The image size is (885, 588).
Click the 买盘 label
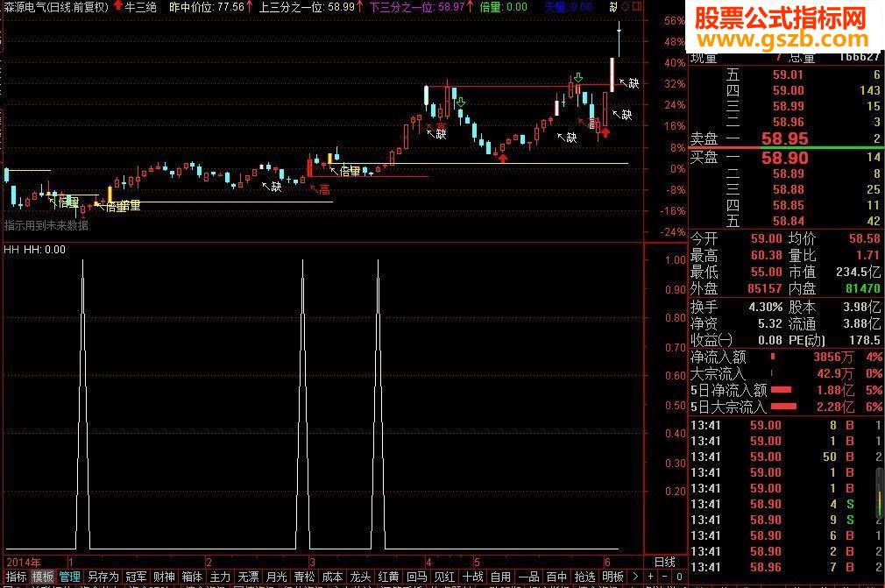click(x=704, y=157)
